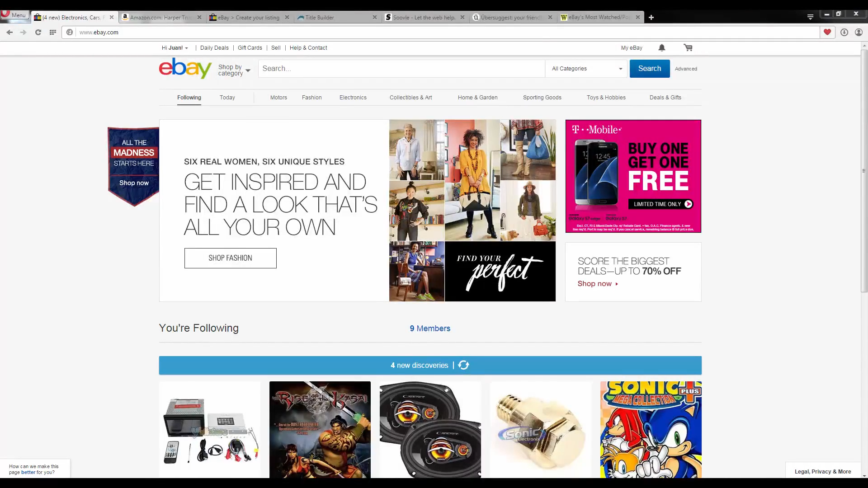868x488 pixels.
Task: Click the browser bookmark star icon
Action: (x=827, y=32)
